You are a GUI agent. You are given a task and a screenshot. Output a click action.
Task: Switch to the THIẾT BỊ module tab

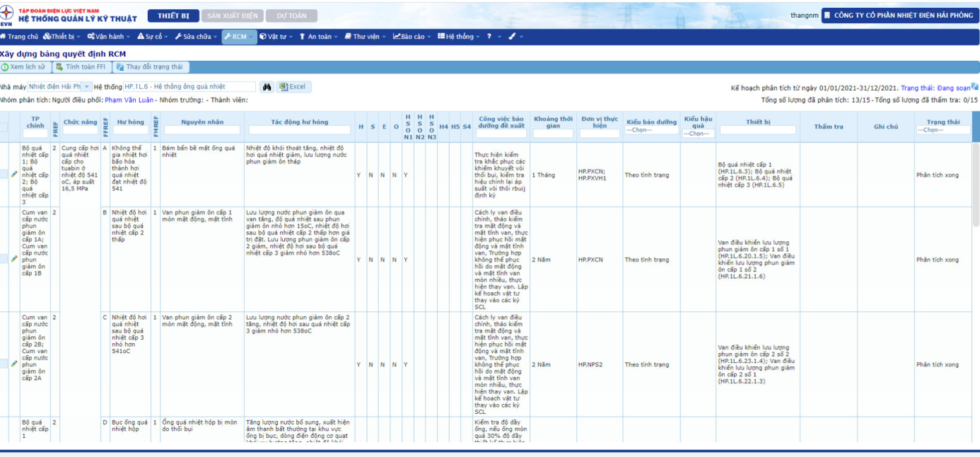pos(173,16)
